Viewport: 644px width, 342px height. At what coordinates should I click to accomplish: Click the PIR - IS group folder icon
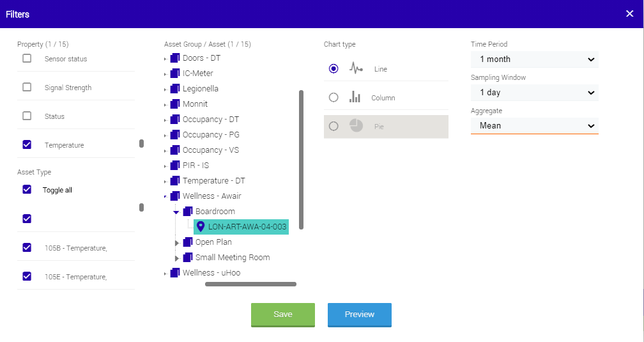coord(175,165)
